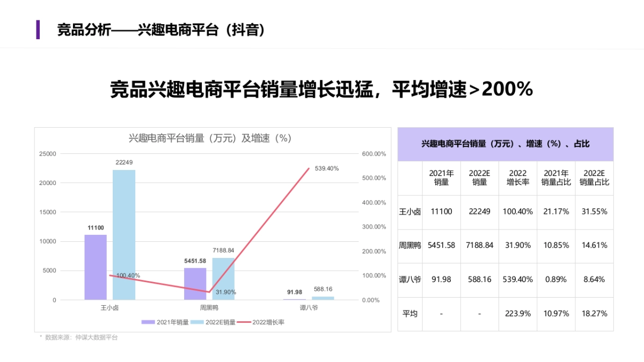Click the purple accent bar beside the header
Screen dimensions: 644x362
pos(37,30)
